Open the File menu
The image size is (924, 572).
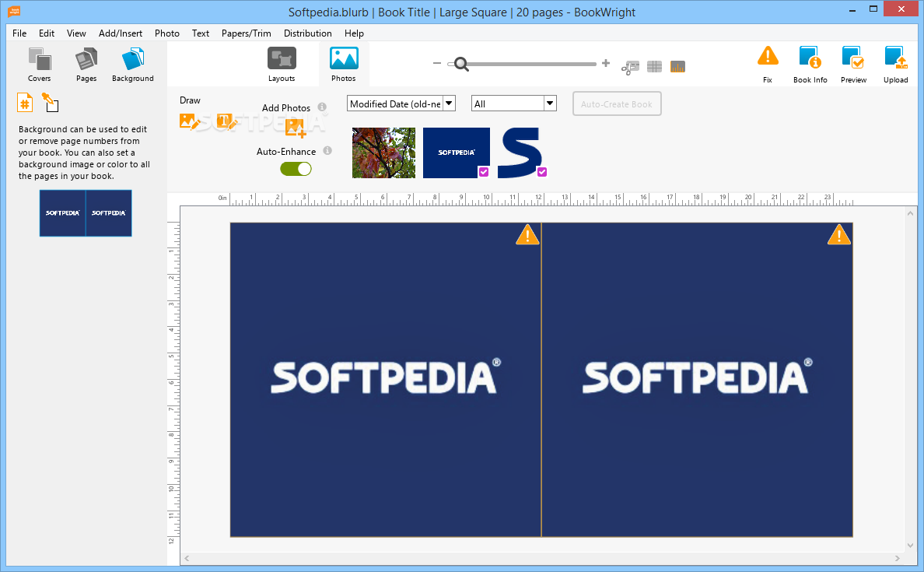(19, 33)
